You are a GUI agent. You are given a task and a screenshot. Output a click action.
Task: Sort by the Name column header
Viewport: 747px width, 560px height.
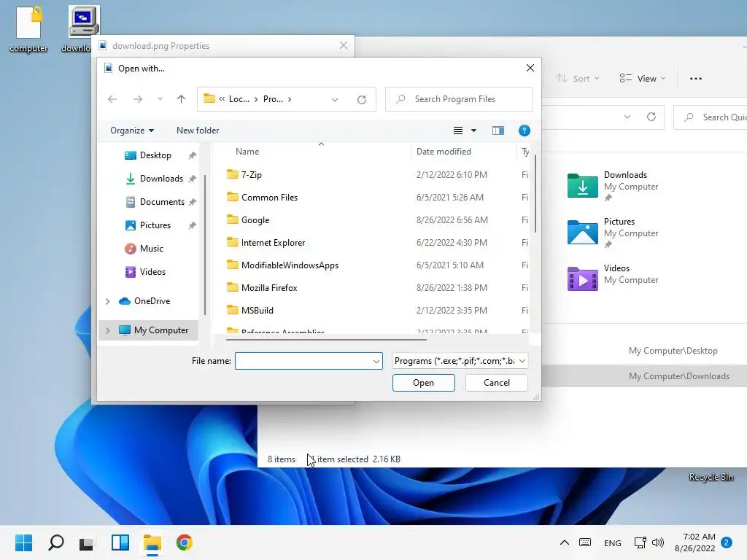coord(247,152)
